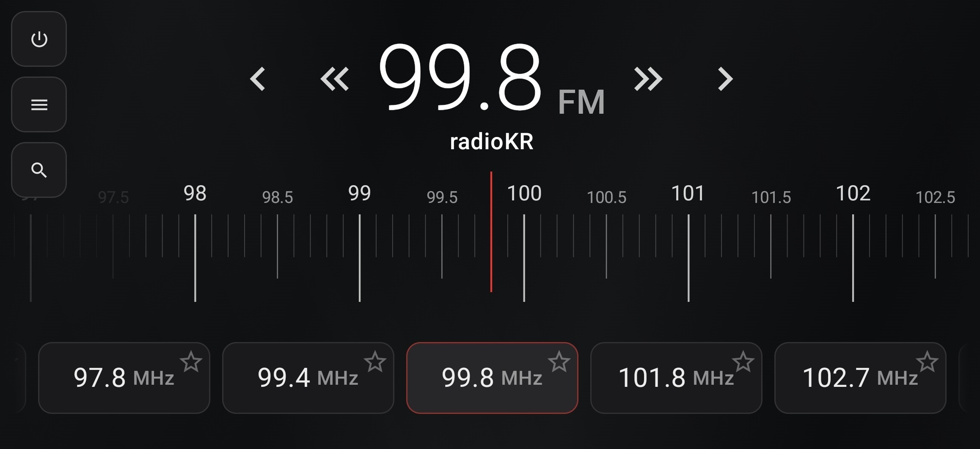Select the 99.4 MHz preset

coord(308,378)
